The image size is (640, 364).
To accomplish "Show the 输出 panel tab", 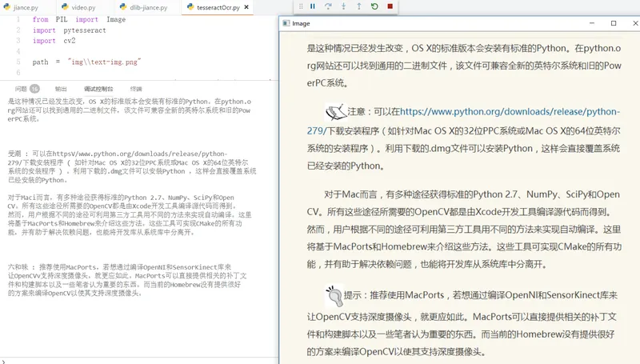I will click(61, 89).
